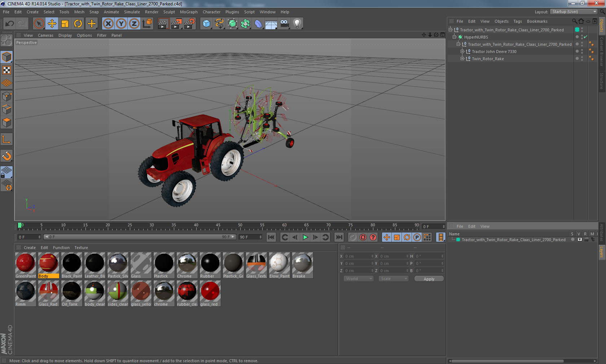The height and width of the screenshot is (364, 606).
Task: Enable the Workplane mode icon
Action: pyautogui.click(x=6, y=83)
